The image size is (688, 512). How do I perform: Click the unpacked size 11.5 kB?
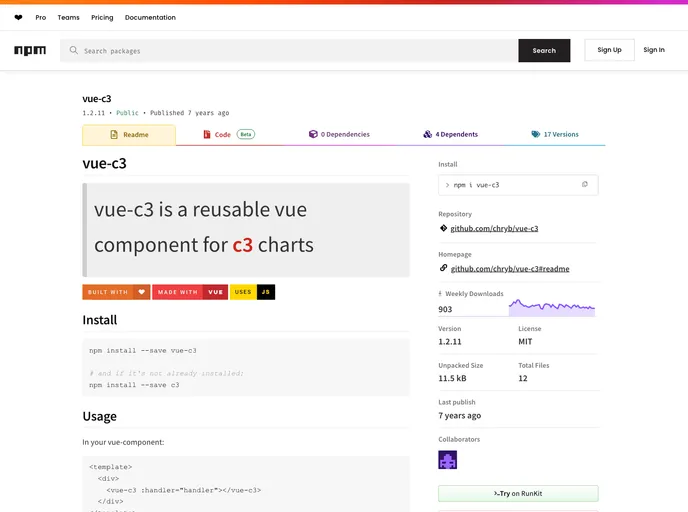click(x=452, y=378)
